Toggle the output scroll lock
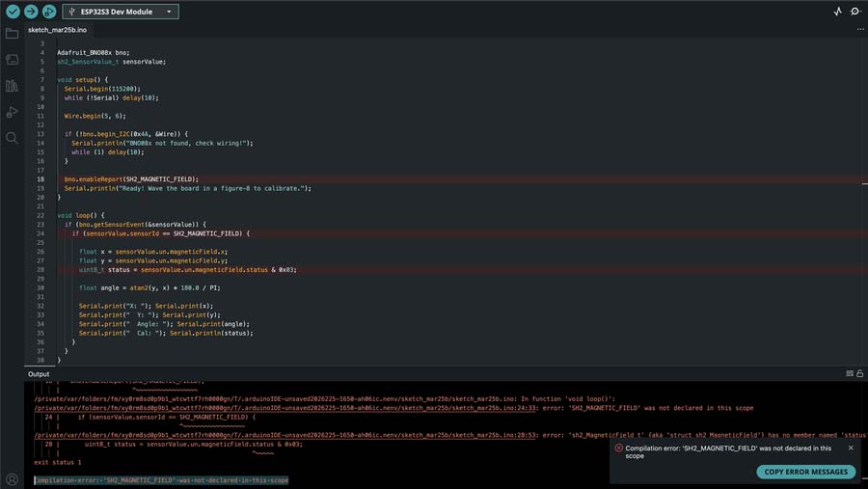The width and height of the screenshot is (868, 489). [859, 373]
